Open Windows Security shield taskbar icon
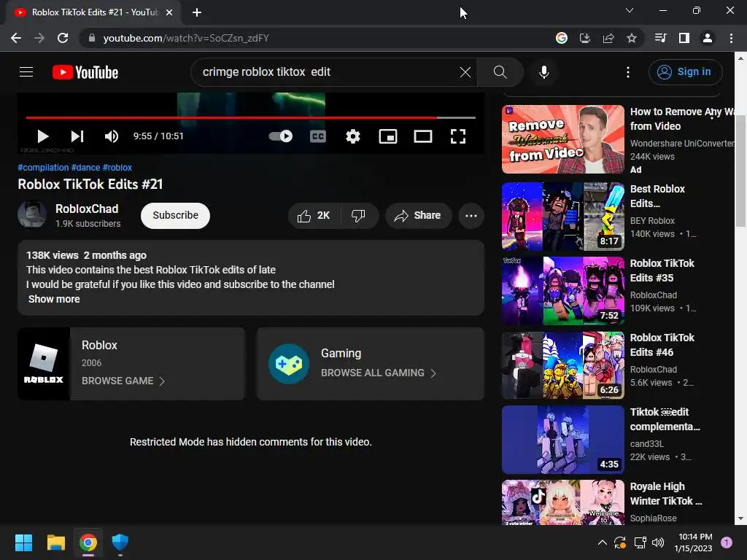Viewport: 747px width, 560px height. [120, 542]
